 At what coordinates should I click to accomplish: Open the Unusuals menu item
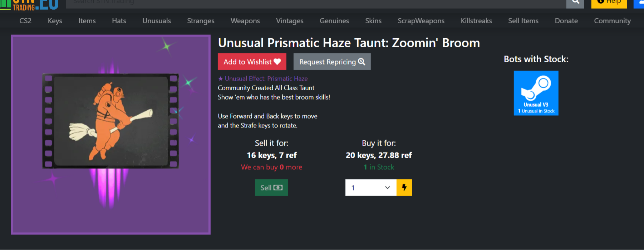[157, 21]
